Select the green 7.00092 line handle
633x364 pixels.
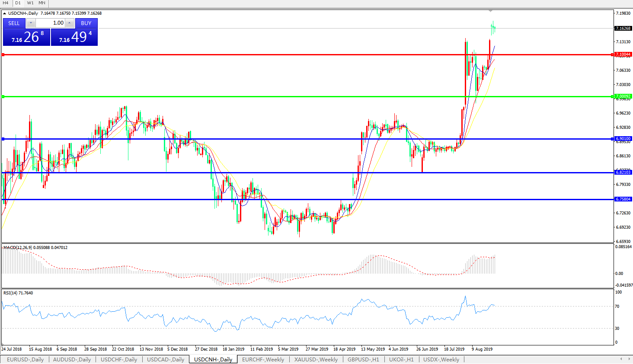[3, 97]
